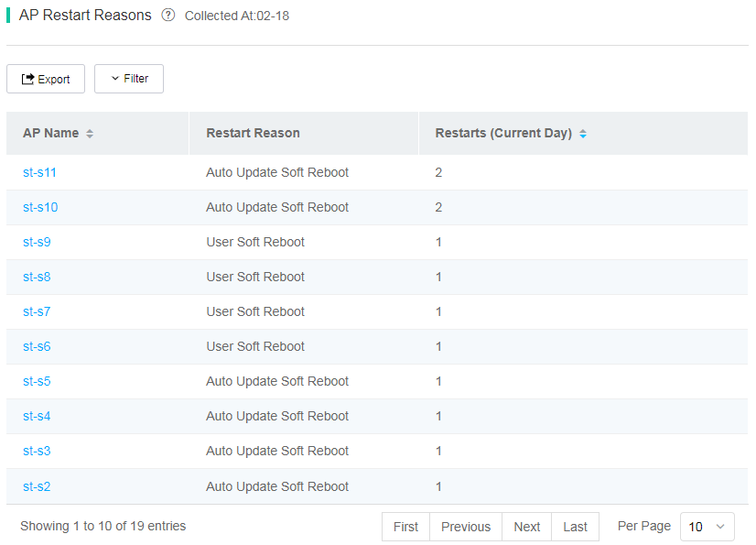
Task: Open AP st-s3 link
Action: [x=37, y=451]
